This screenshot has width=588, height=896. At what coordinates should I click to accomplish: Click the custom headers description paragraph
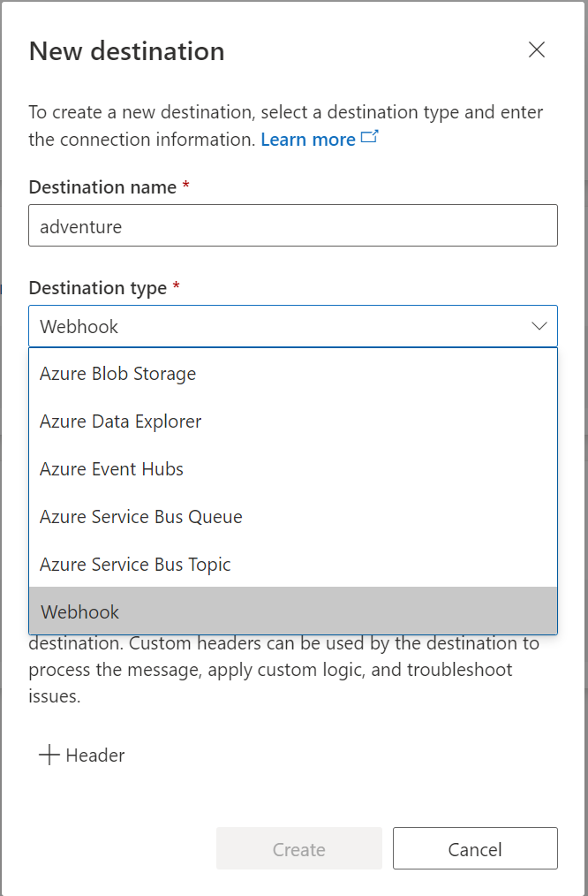(284, 669)
